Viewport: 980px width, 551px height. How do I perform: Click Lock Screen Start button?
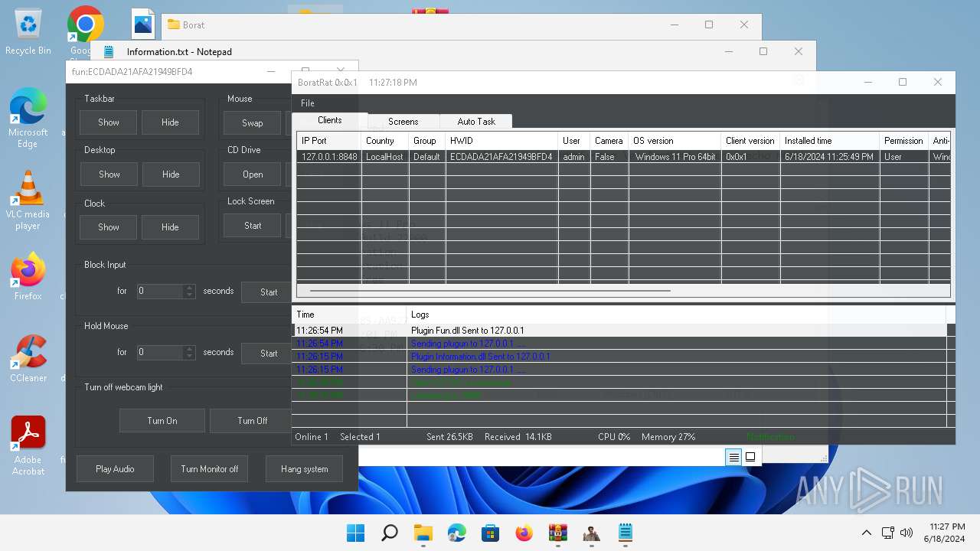[252, 226]
